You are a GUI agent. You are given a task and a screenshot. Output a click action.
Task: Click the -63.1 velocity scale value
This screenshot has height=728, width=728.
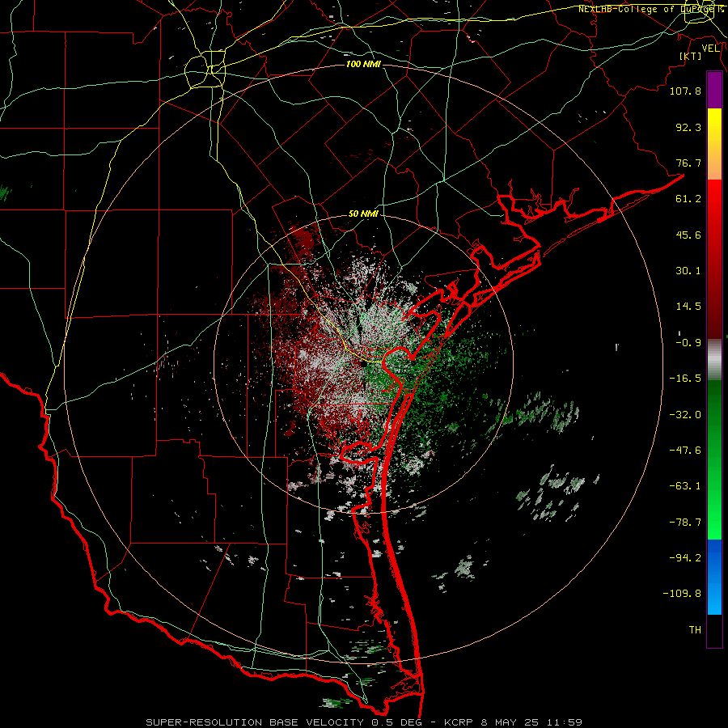685,486
